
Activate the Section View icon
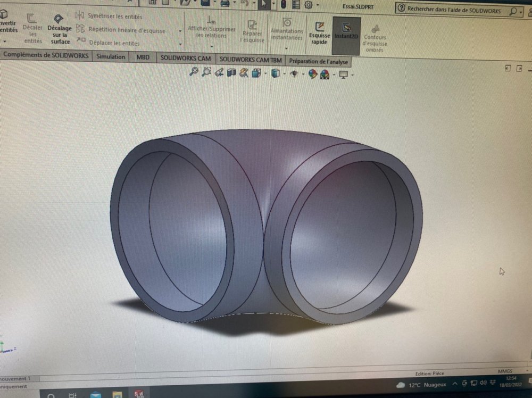pyautogui.click(x=231, y=73)
